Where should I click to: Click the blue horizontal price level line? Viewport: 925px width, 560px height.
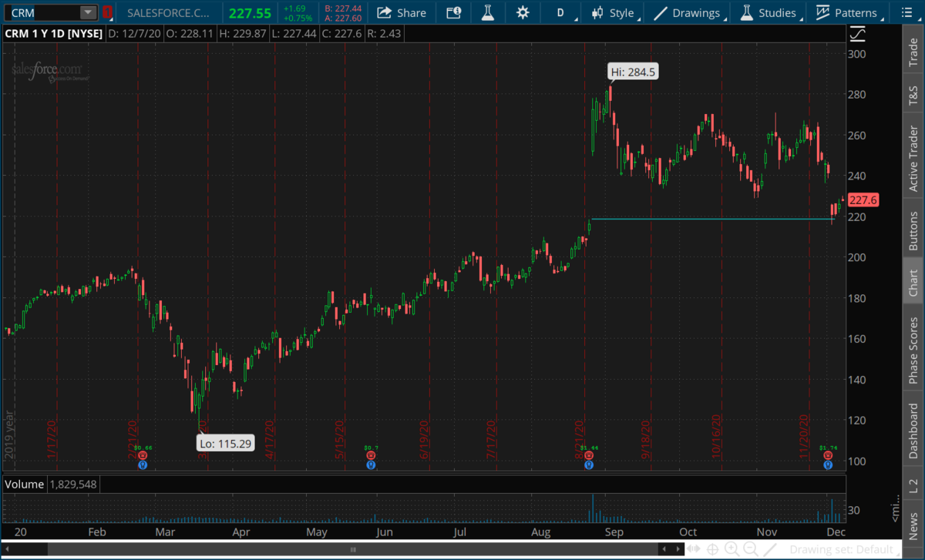coord(713,220)
